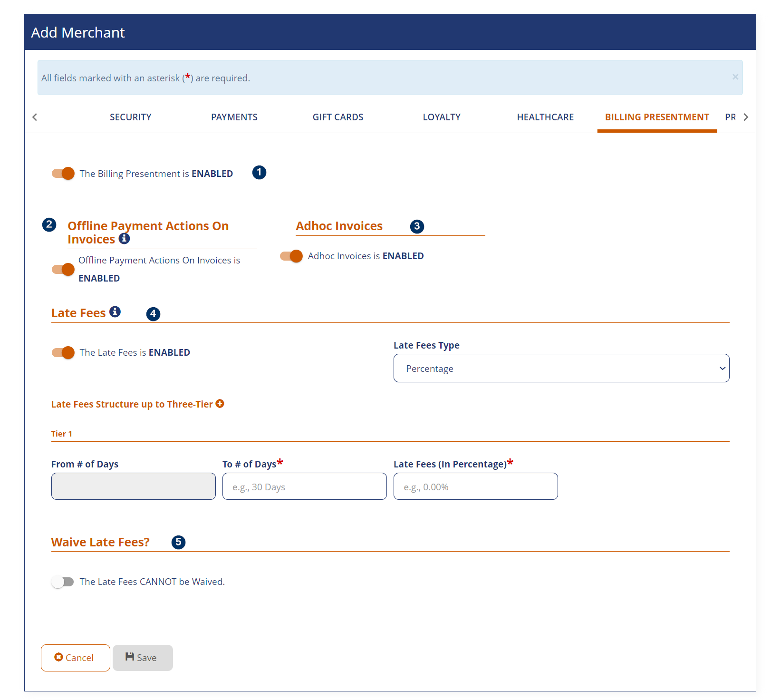
Task: Click numbered marker 3 next to Adhoc Invoices
Action: (417, 226)
